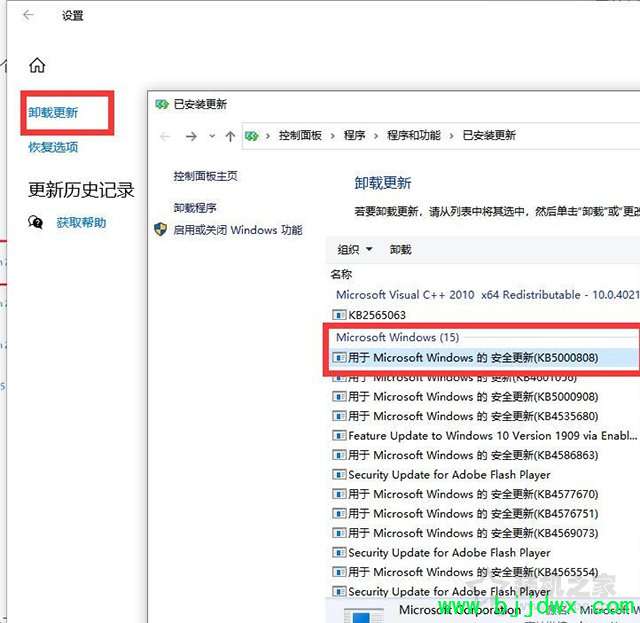Select security update KB4565554
Image resolution: width=640 pixels, height=623 pixels.
click(473, 572)
